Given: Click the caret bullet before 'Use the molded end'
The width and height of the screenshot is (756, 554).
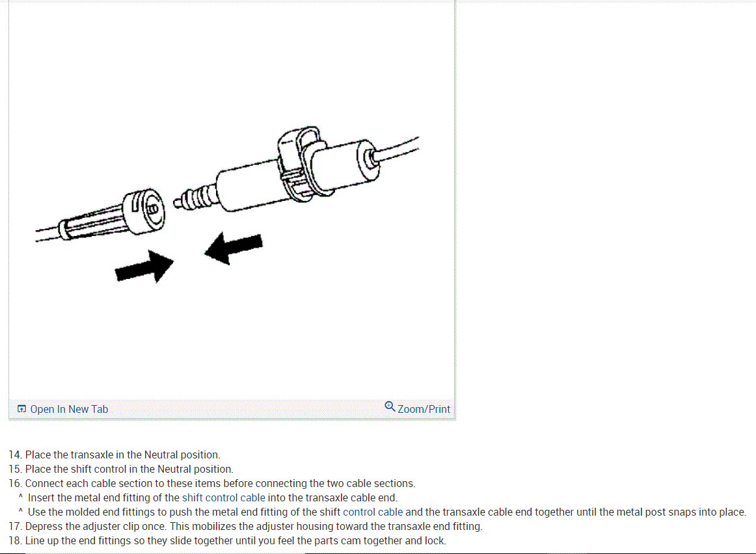Looking at the screenshot, I should pyautogui.click(x=21, y=510).
